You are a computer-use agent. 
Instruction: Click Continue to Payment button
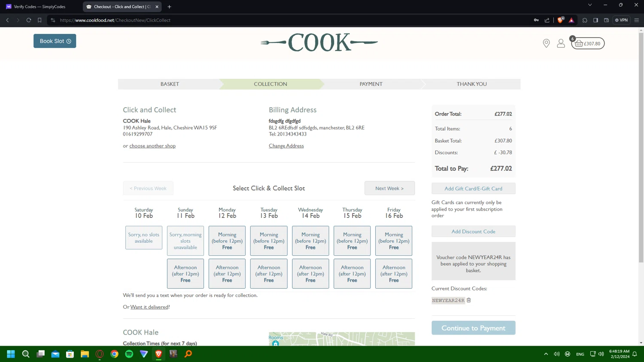point(473,328)
